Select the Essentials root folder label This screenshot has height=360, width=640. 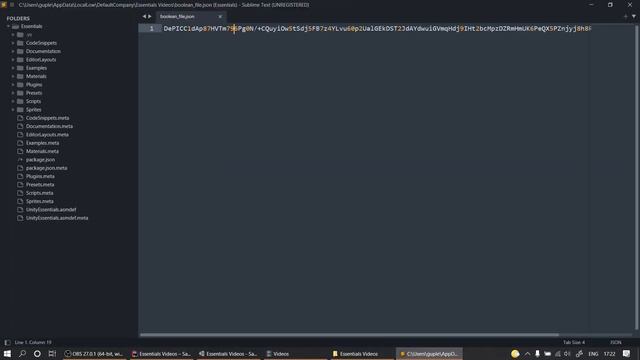tap(31, 27)
